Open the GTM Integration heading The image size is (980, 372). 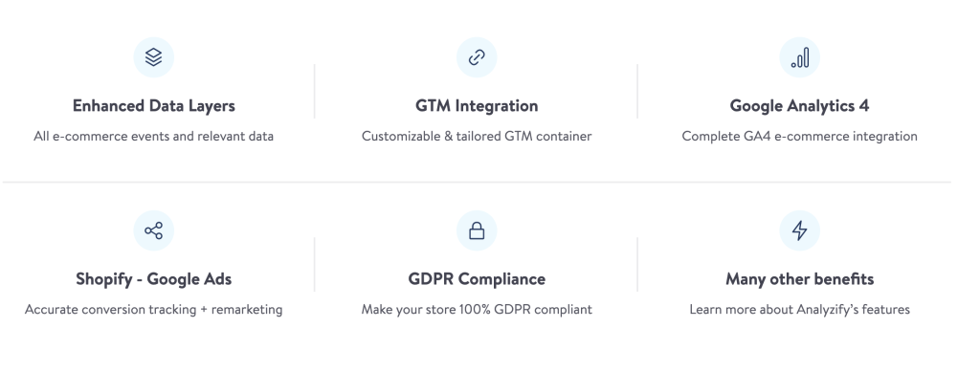477,106
